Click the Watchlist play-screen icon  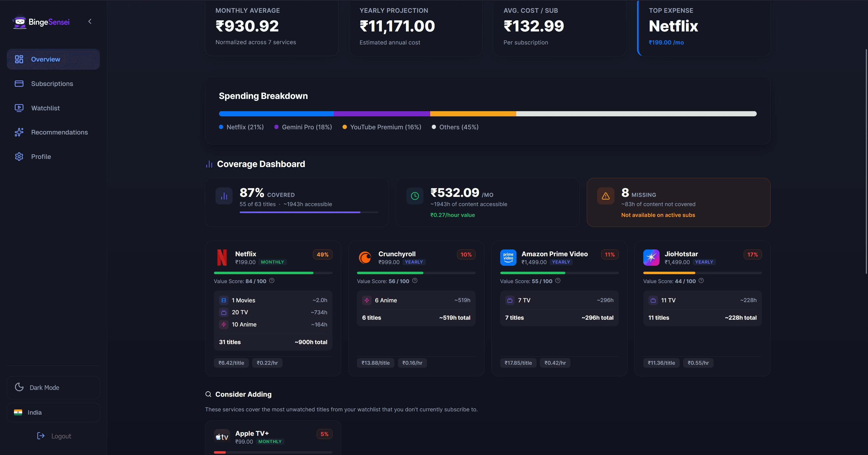19,108
